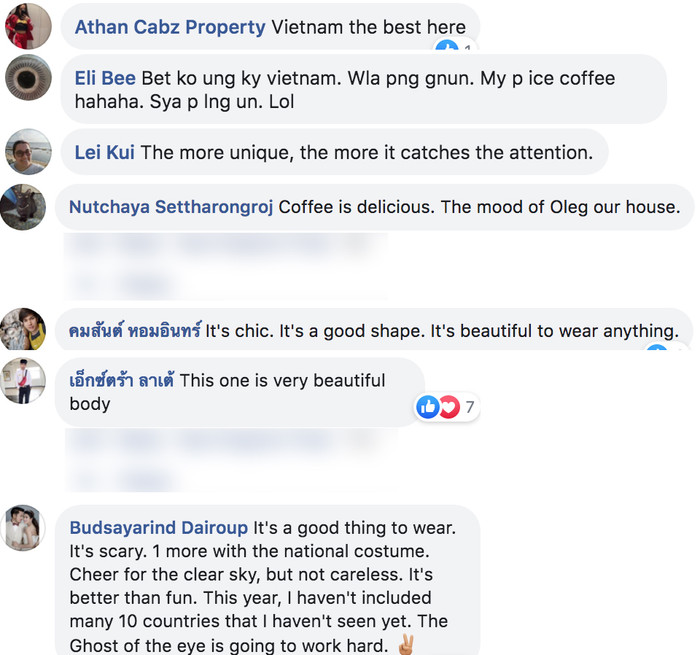Go to Nutchaya Settharongroj's profile via name
The width and height of the screenshot is (700, 655).
pos(171,207)
